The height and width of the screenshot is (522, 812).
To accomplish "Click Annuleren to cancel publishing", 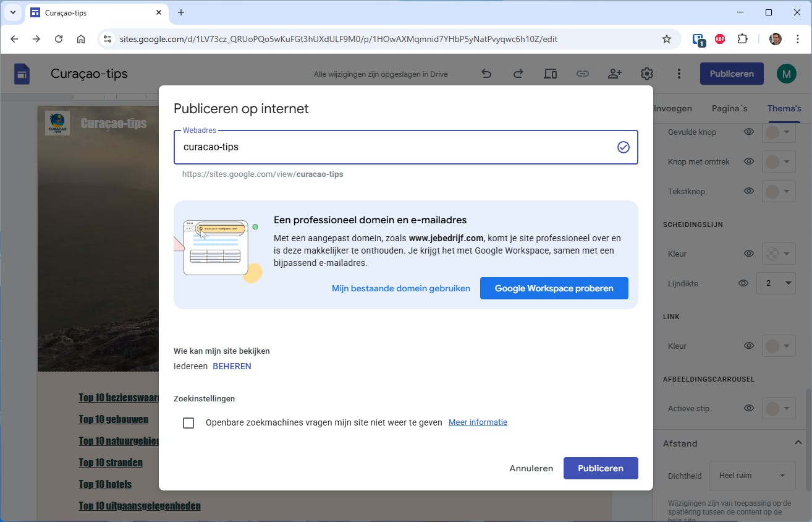I will click(531, 468).
